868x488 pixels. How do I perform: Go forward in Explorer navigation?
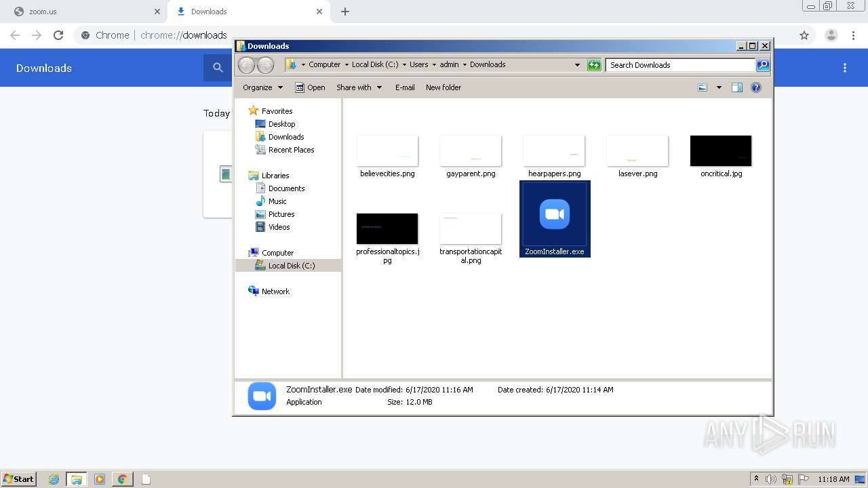pyautogui.click(x=265, y=65)
